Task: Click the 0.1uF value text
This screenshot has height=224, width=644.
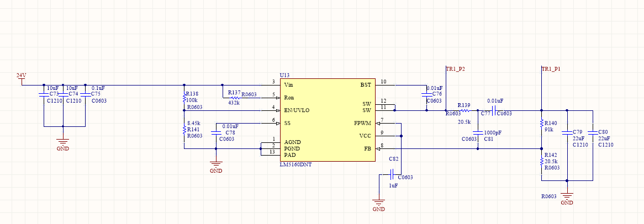Action: 98,88
